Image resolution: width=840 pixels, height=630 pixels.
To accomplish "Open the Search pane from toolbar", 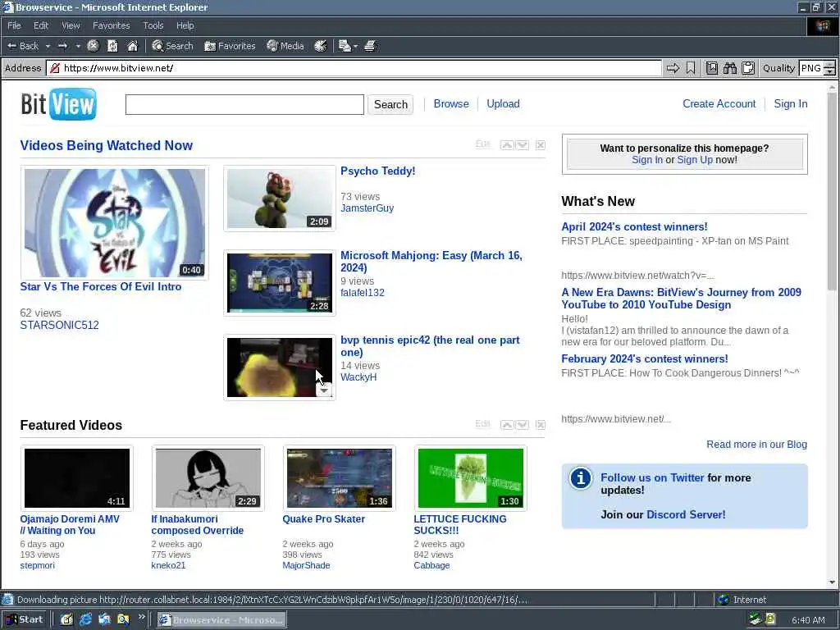I will tap(172, 46).
